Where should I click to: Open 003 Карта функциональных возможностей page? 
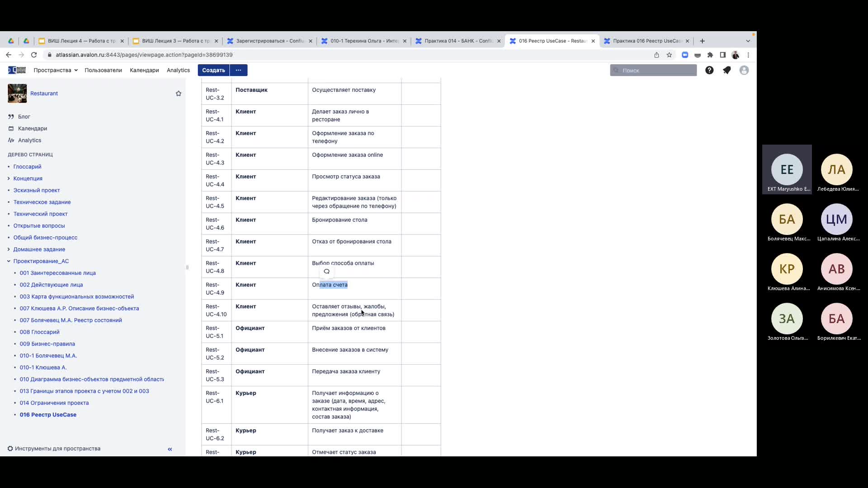[77, 296]
